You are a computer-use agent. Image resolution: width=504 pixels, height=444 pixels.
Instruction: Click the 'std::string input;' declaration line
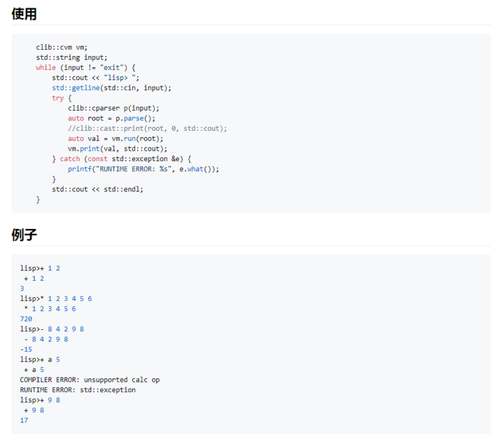click(72, 57)
